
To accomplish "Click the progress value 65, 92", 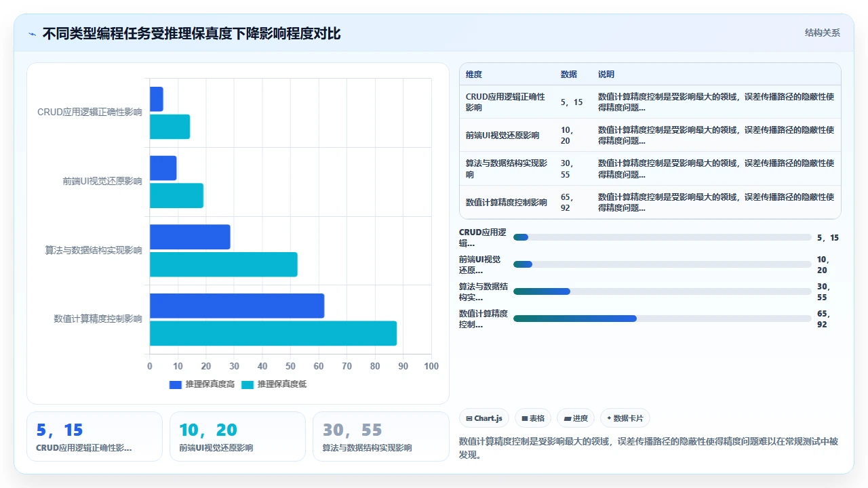I will pyautogui.click(x=825, y=319).
